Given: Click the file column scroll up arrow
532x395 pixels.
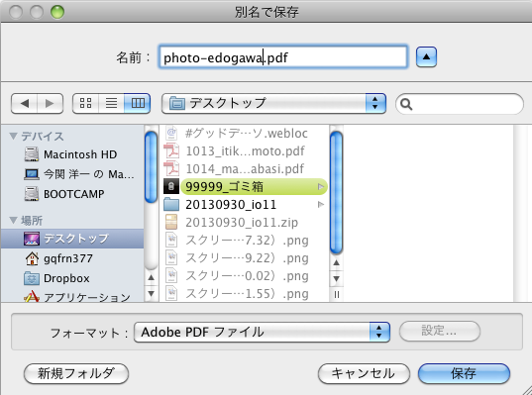Looking at the screenshot, I should (336, 262).
